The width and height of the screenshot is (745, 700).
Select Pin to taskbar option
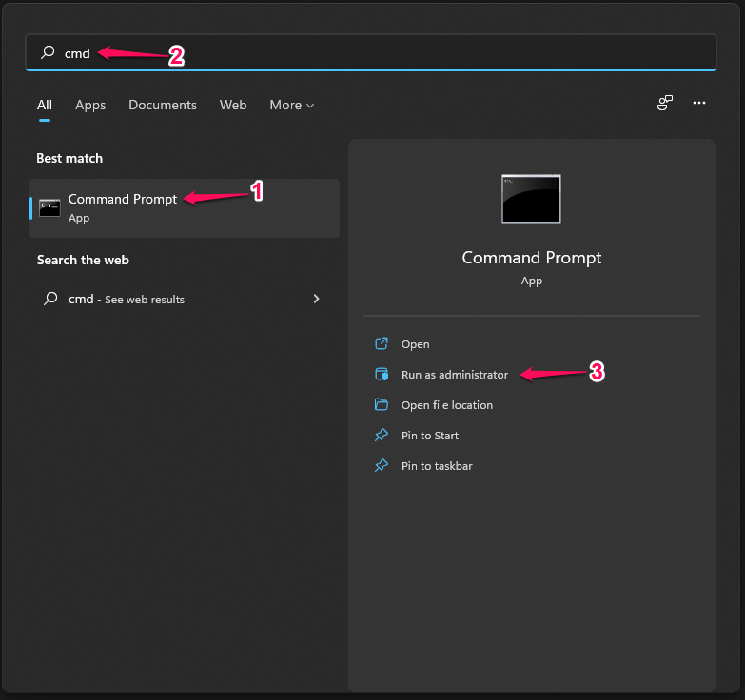(437, 466)
